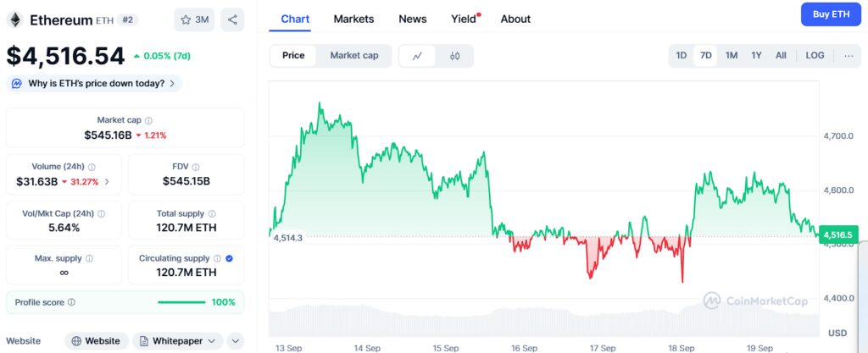Click the Buy ETH button
868x353 pixels.
pyautogui.click(x=831, y=14)
